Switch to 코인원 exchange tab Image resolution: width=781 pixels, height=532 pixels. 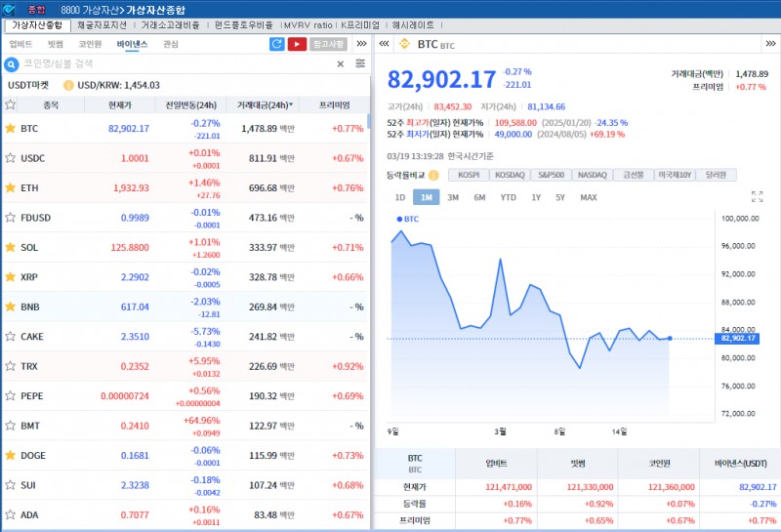(x=90, y=44)
